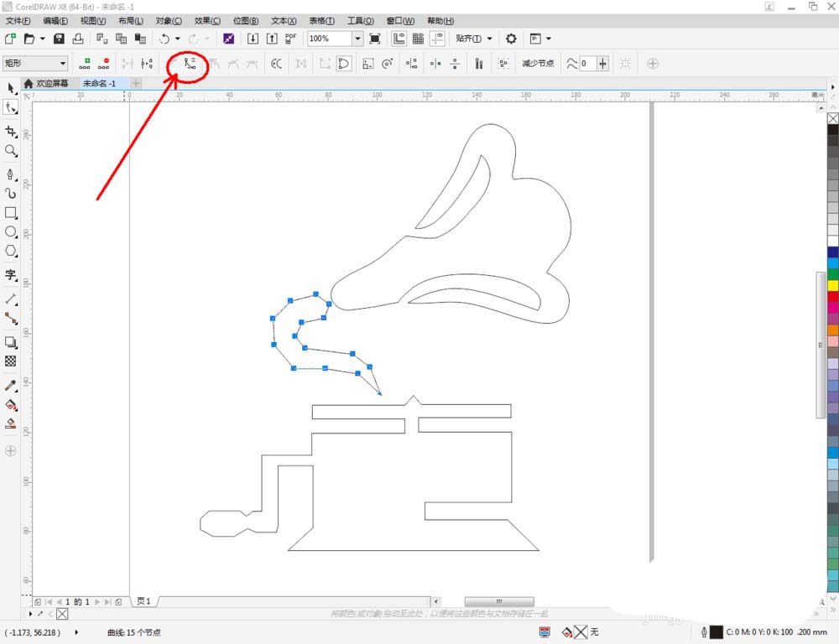Select the Zoom tool
This screenshot has width=839, height=644.
(11, 151)
